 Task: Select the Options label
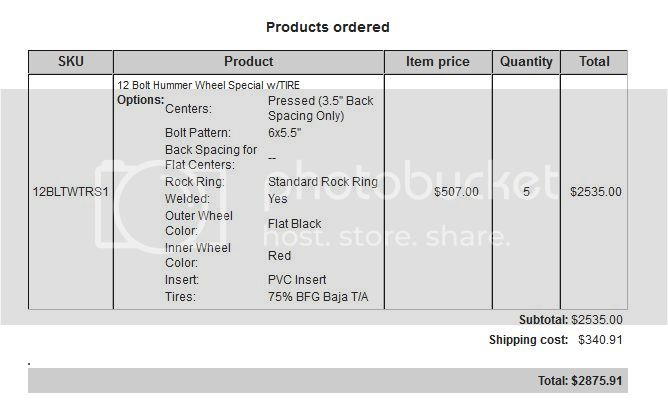pyautogui.click(x=140, y=100)
